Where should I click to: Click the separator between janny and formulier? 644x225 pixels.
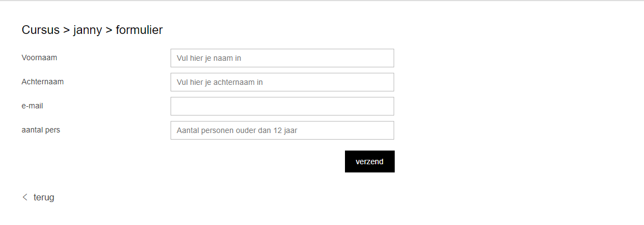coord(109,31)
